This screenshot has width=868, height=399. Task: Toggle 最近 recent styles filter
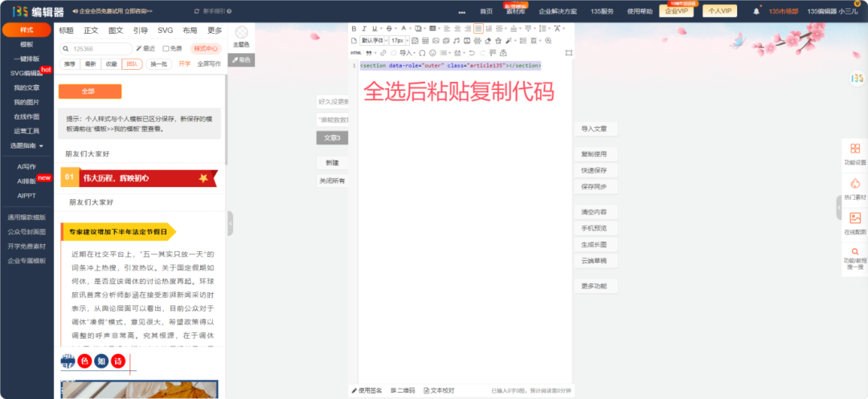[x=145, y=49]
